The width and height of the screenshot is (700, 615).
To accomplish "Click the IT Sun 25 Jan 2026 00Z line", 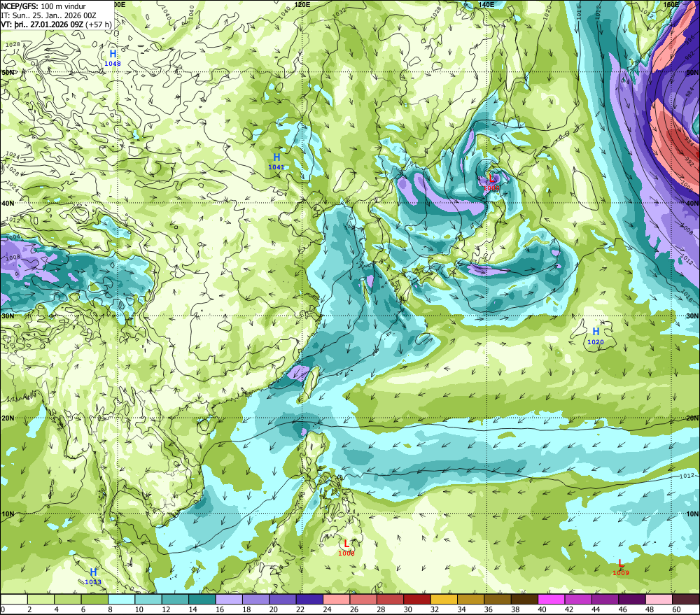I will [x=49, y=15].
